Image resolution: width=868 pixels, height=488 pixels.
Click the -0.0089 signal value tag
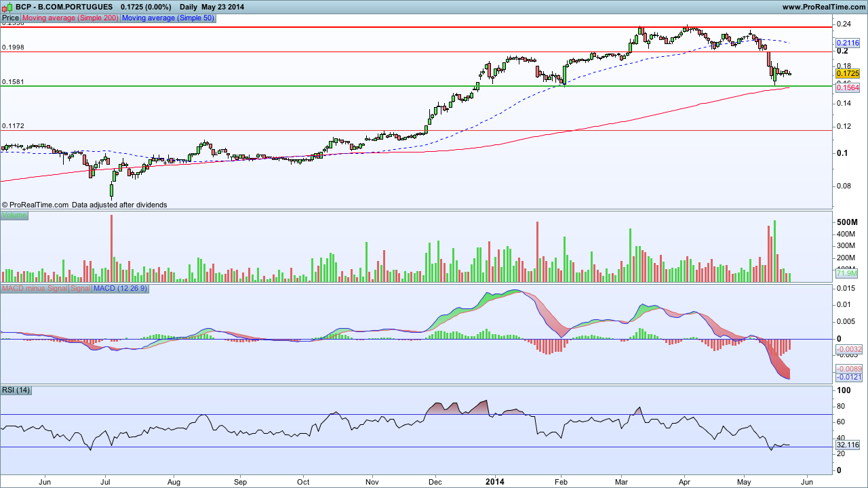tap(849, 368)
